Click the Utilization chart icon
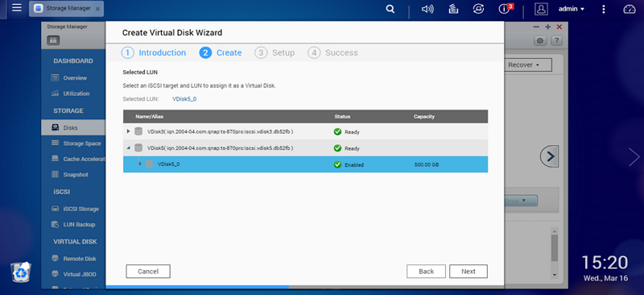Viewport: 644px width, 295px height. tap(55, 93)
